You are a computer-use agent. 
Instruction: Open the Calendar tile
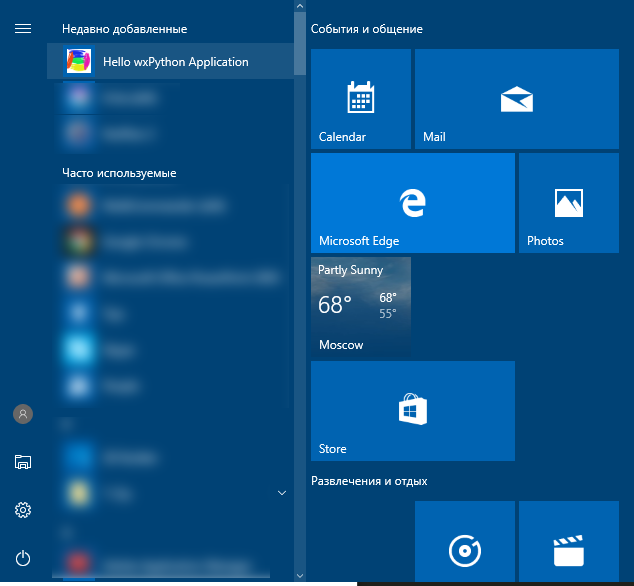tap(361, 99)
